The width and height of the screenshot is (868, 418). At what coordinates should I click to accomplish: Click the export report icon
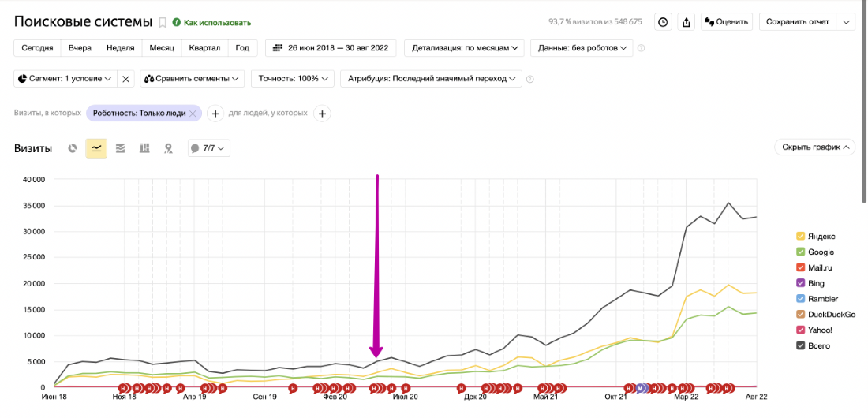686,22
